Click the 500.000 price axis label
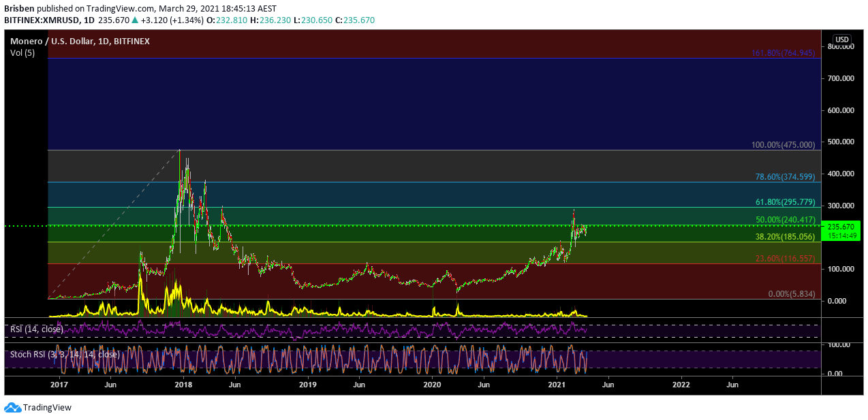Image resolution: width=868 pixels, height=420 pixels. click(841, 142)
